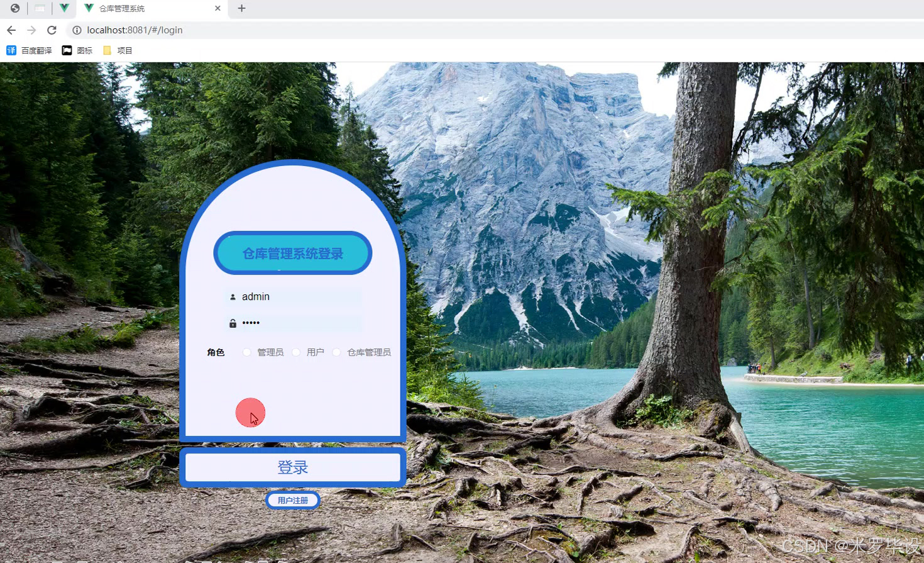Reload the login page
This screenshot has width=924, height=563.
[52, 30]
